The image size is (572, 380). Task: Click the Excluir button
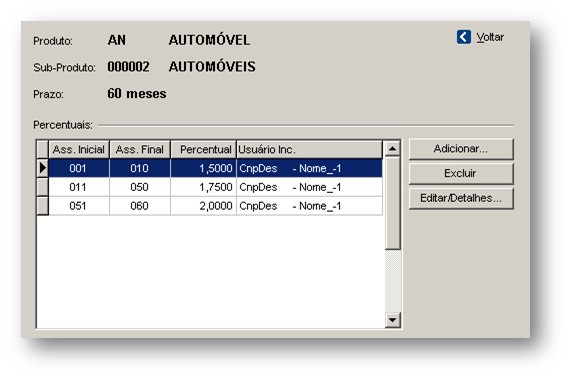tap(461, 173)
